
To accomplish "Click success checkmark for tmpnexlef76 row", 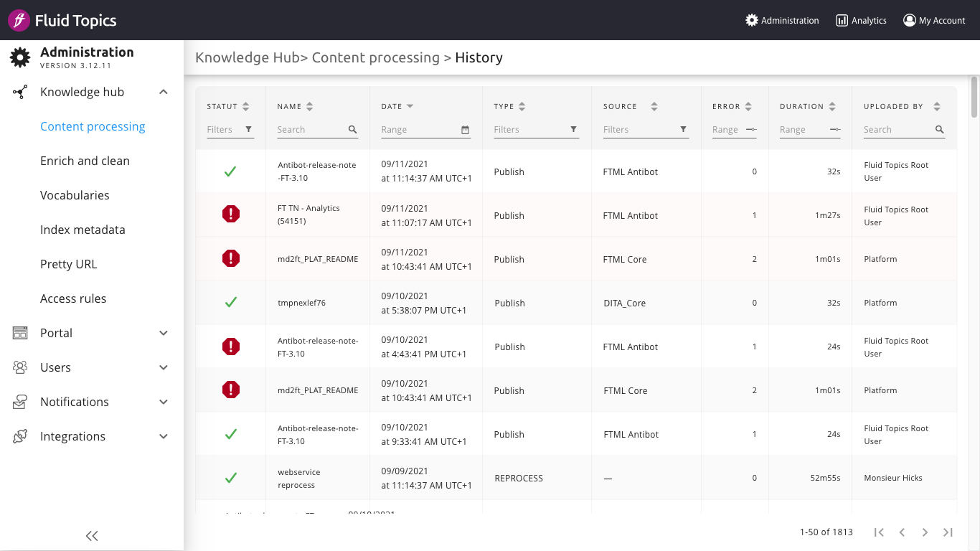I will (x=231, y=303).
